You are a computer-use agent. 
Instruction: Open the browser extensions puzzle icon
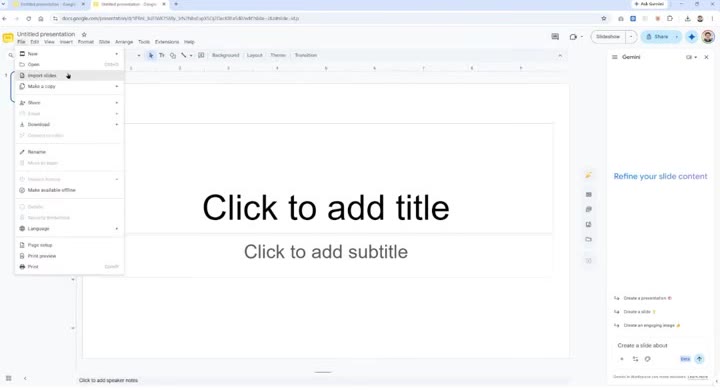click(x=670, y=18)
